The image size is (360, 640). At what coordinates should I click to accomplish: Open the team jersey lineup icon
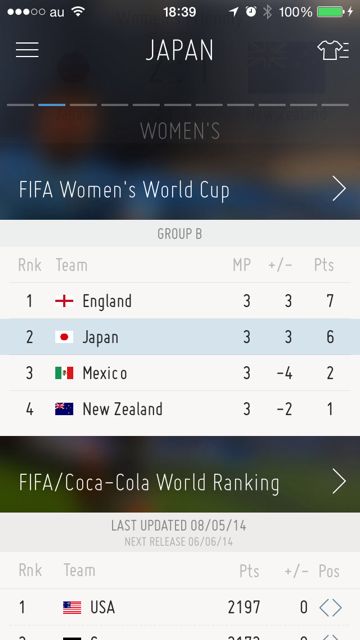point(333,50)
